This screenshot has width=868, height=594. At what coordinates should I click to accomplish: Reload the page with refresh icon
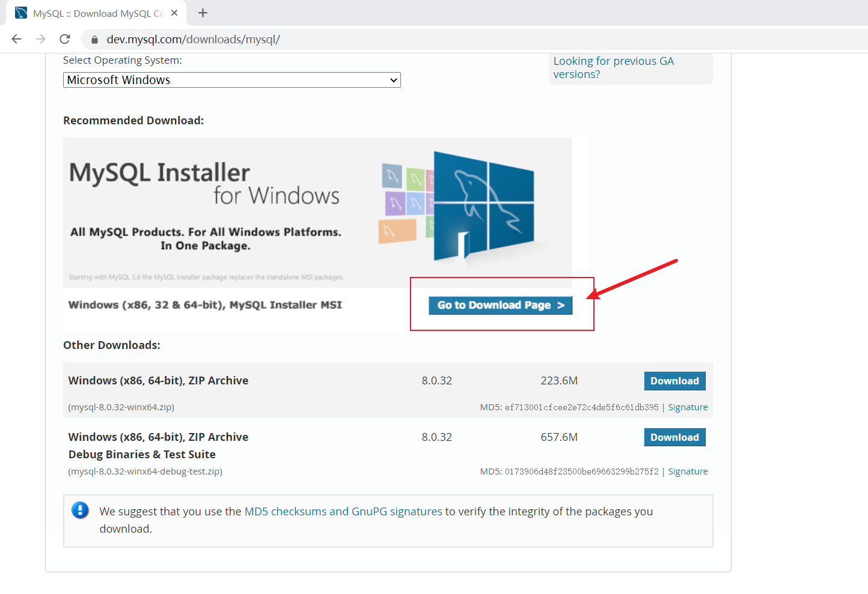point(65,39)
